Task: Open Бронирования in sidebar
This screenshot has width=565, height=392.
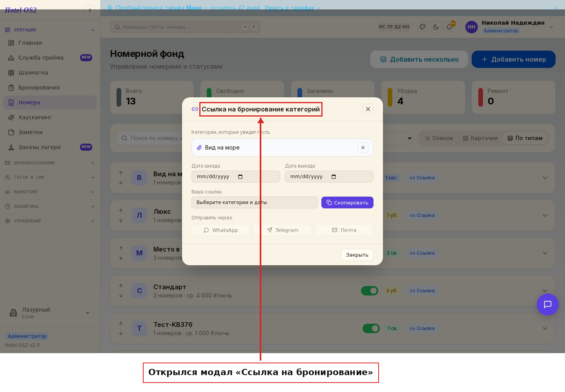Action: tap(50, 88)
